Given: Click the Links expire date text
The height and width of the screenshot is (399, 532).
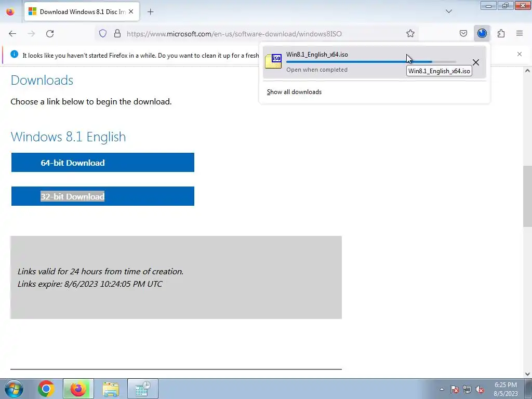Looking at the screenshot, I should tap(90, 284).
